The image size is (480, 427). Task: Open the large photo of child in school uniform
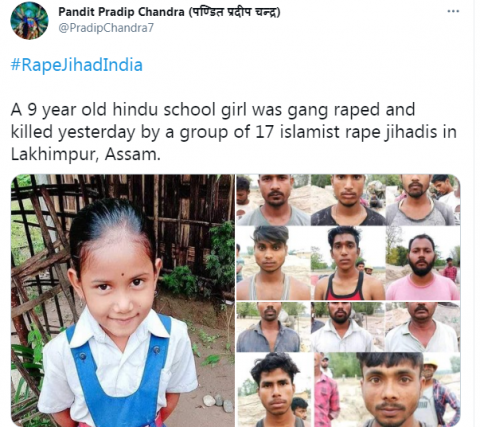[123, 300]
